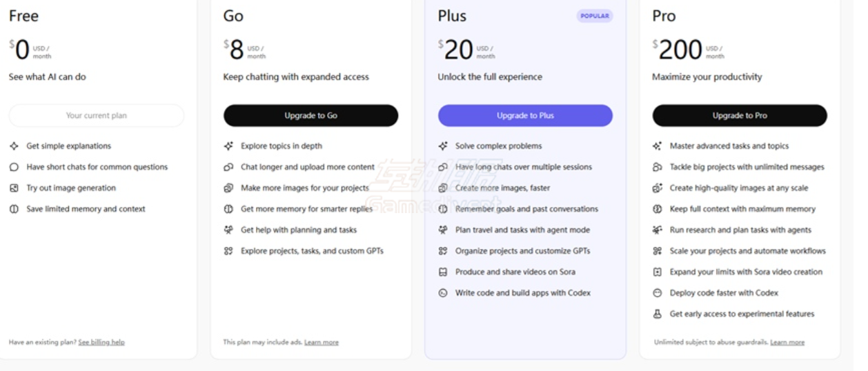Image resolution: width=868 pixels, height=371 pixels.
Task: Click the flask icon beside early access features
Action: point(658,314)
